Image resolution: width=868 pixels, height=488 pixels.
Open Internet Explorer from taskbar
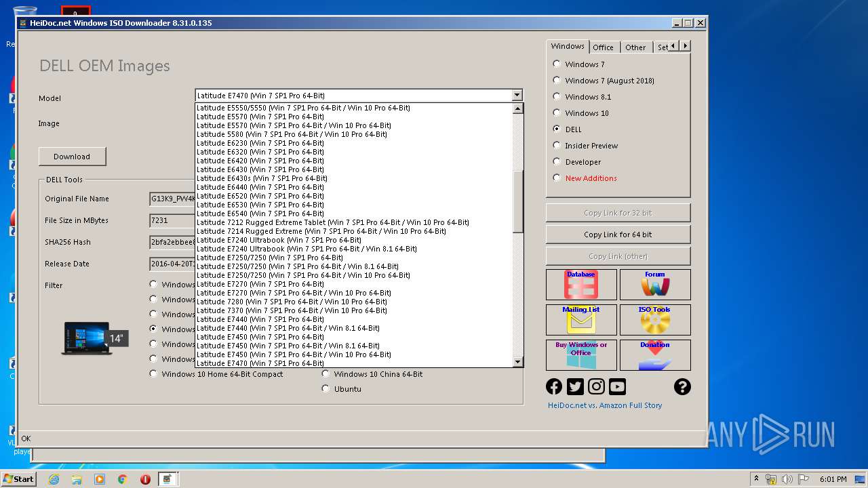54,479
